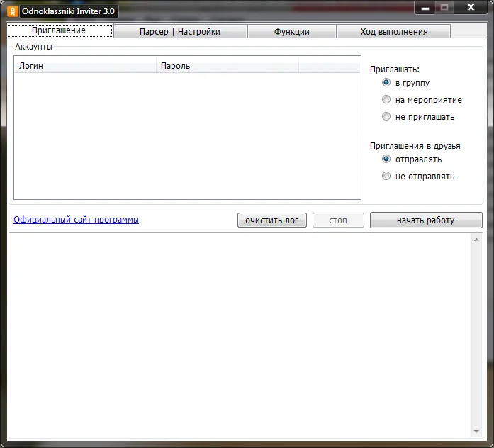This screenshot has height=448, width=494.
Task: Click the maximize window button
Action: [x=444, y=8]
